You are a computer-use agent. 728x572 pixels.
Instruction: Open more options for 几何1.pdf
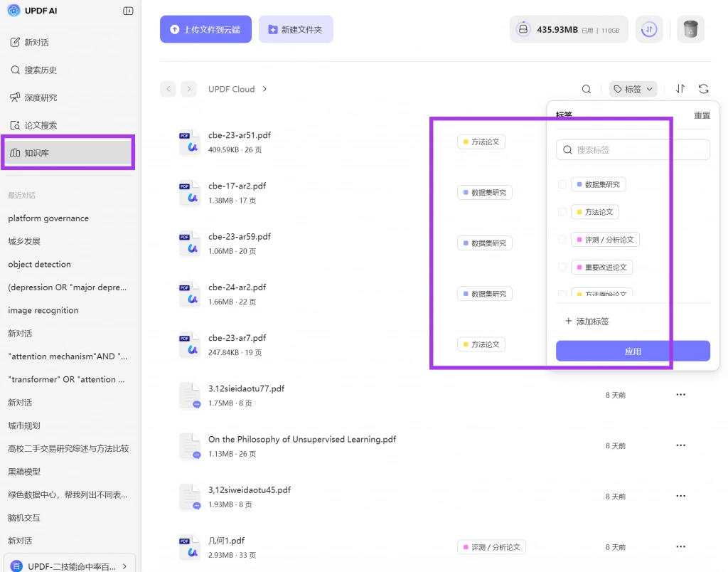pos(680,546)
